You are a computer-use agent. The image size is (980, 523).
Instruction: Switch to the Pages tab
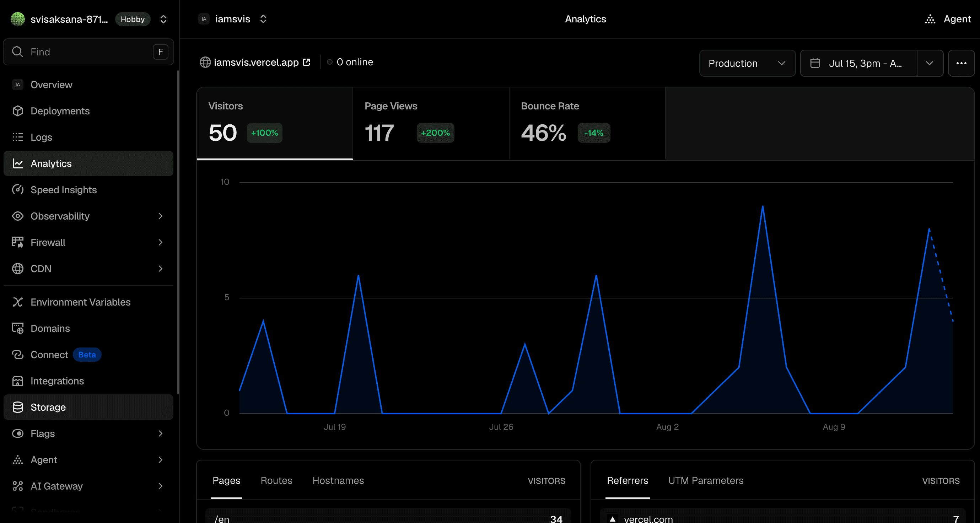coord(226,480)
